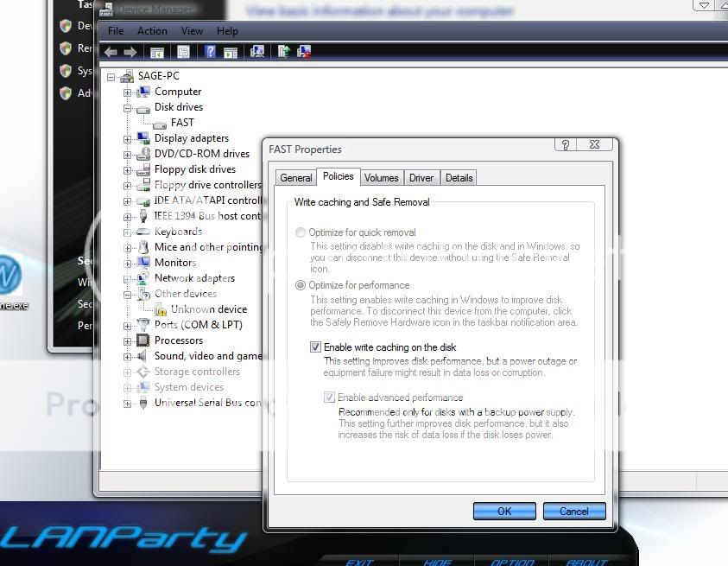The image size is (728, 566).
Task: Select the Optimize for quick removal option
Action: [301, 232]
